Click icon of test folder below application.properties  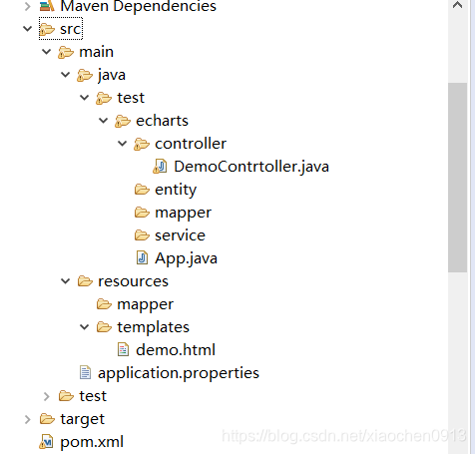click(x=66, y=396)
